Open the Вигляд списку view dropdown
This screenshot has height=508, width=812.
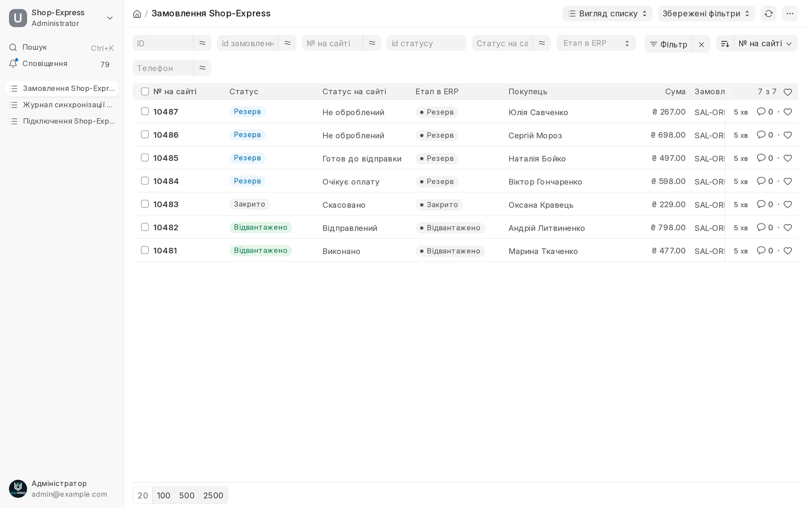tap(607, 14)
